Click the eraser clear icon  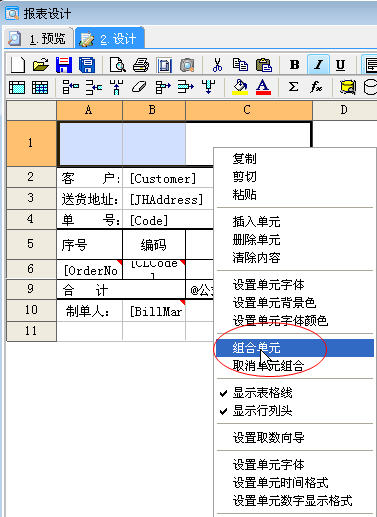click(x=139, y=87)
